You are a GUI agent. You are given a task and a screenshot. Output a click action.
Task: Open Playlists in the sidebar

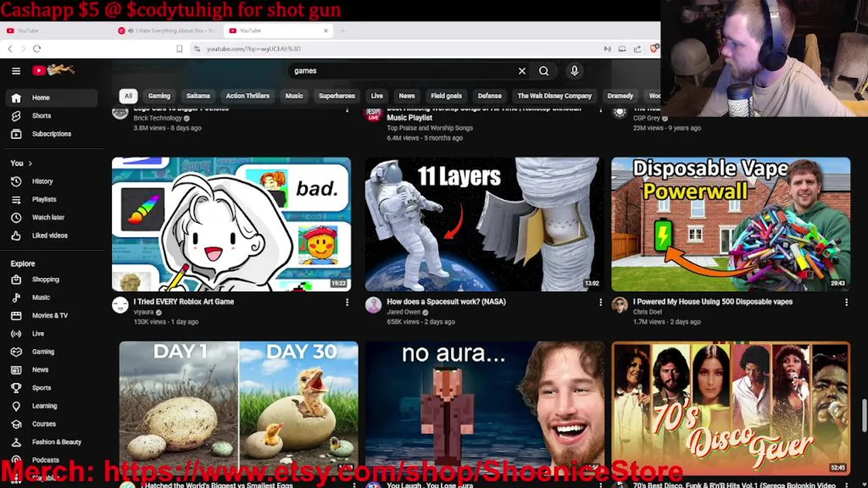pyautogui.click(x=52, y=199)
